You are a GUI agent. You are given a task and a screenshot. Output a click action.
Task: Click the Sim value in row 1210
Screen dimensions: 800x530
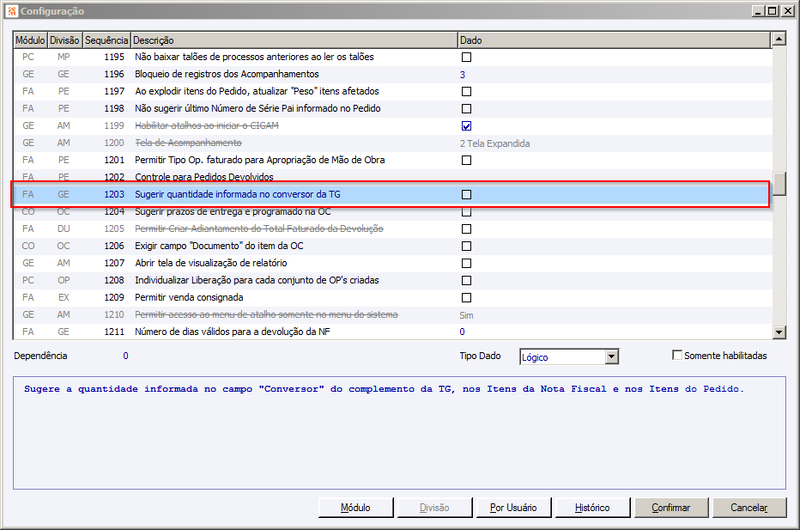[466, 315]
